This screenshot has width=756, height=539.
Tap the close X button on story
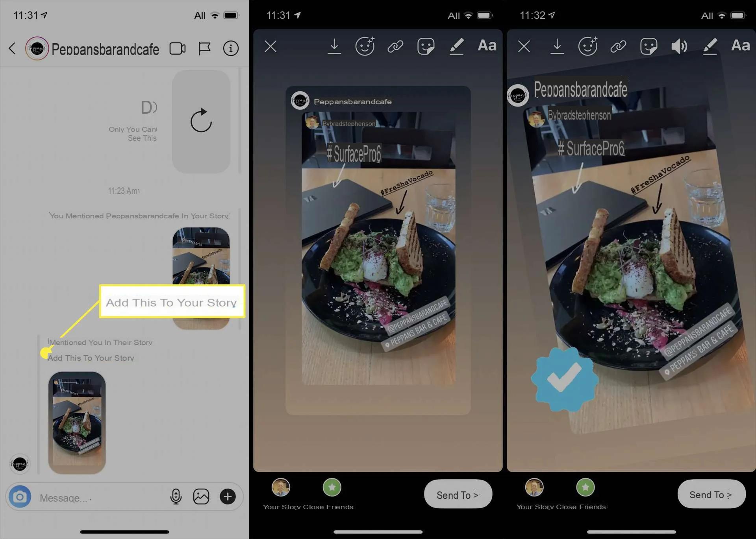pyautogui.click(x=270, y=46)
